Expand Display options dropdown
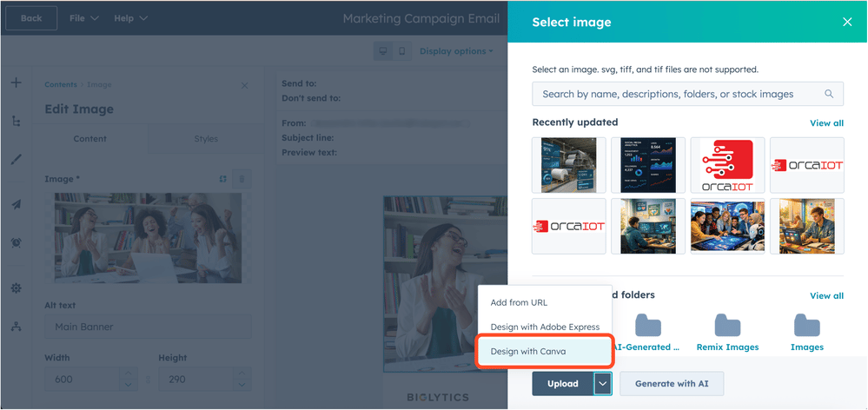Screen dimensions: 868x410 456,51
